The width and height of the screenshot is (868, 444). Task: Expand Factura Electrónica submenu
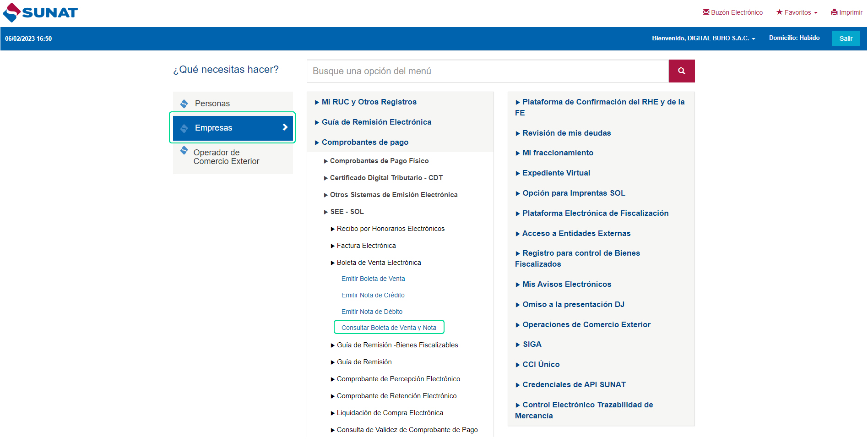coord(366,246)
